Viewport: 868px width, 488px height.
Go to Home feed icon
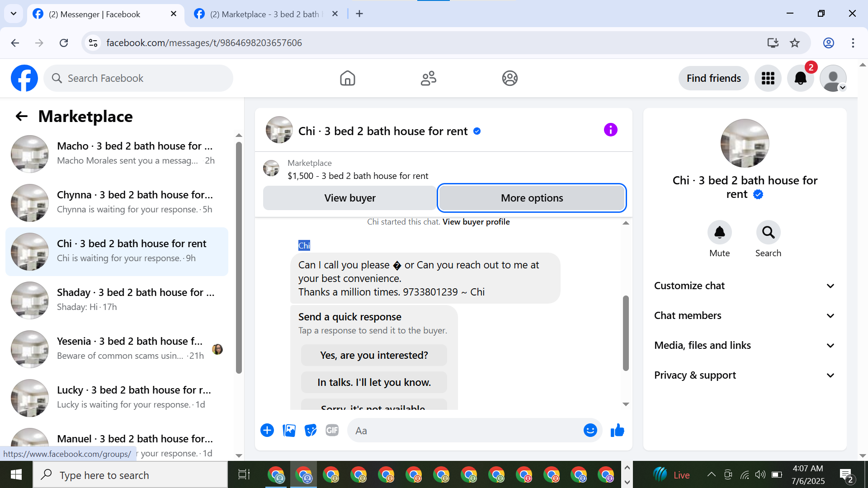347,78
